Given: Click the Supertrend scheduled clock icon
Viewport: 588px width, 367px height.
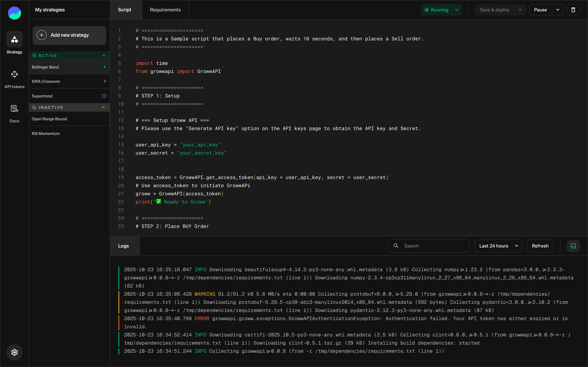Looking at the screenshot, I should [104, 96].
